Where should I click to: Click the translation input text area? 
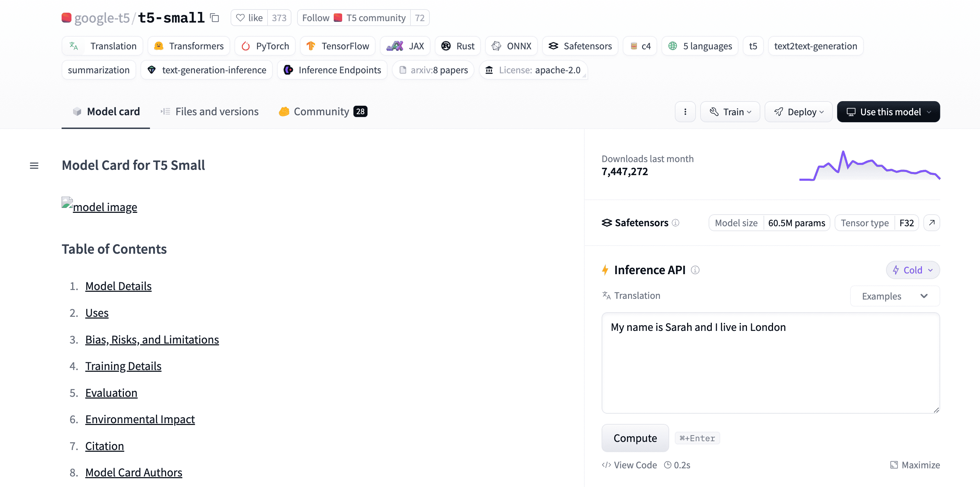[x=770, y=363]
